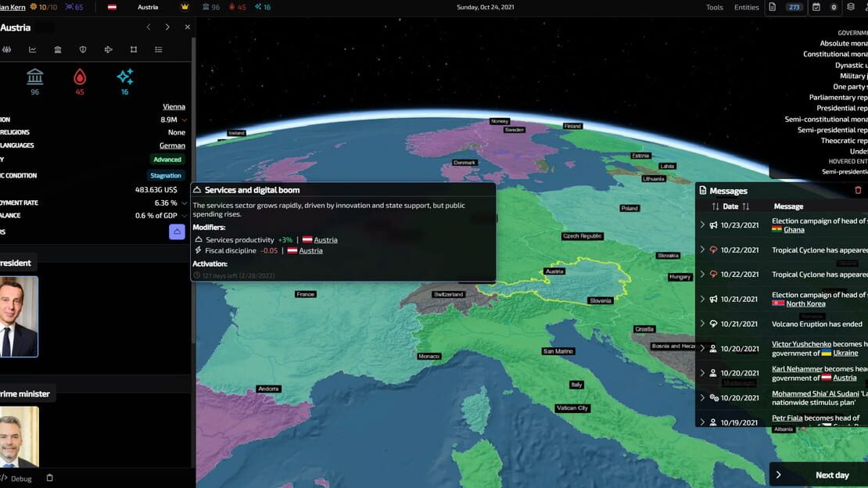Click the Italy label on the map
This screenshot has width=868, height=488.
click(x=576, y=385)
